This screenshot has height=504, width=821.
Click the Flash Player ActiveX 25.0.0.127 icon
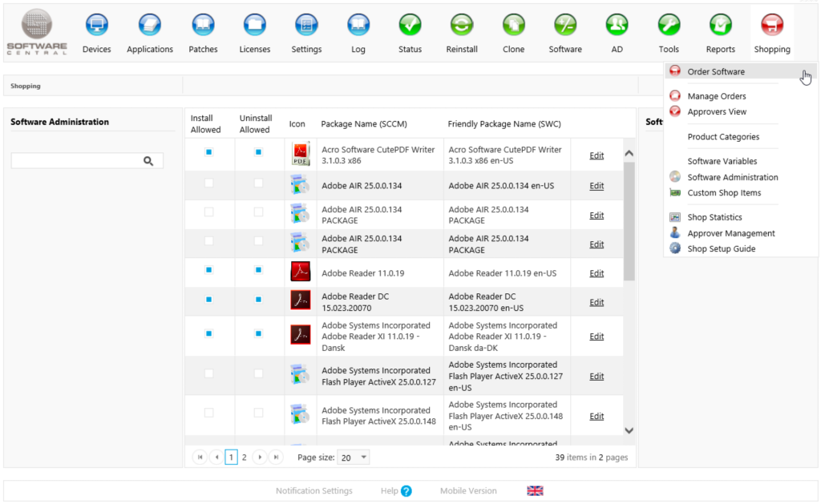[300, 375]
